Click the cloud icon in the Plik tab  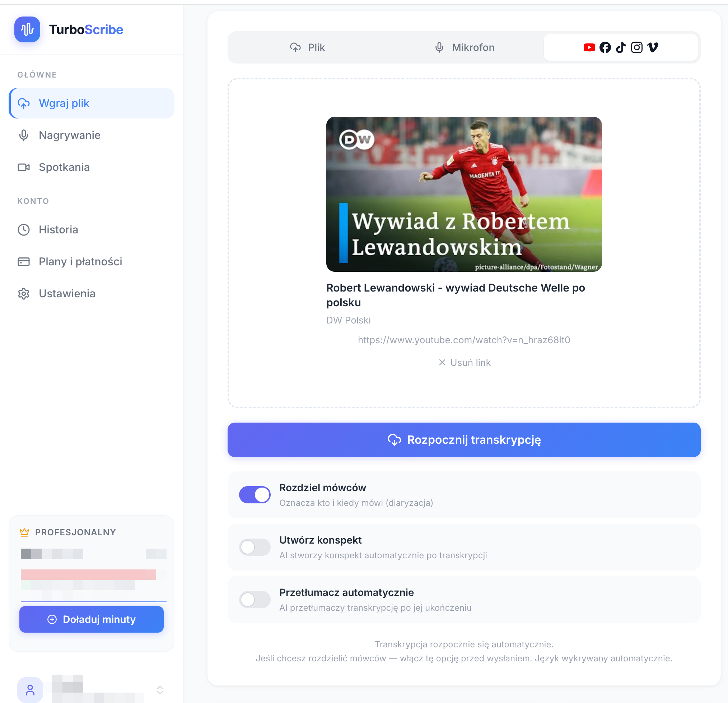click(x=295, y=47)
